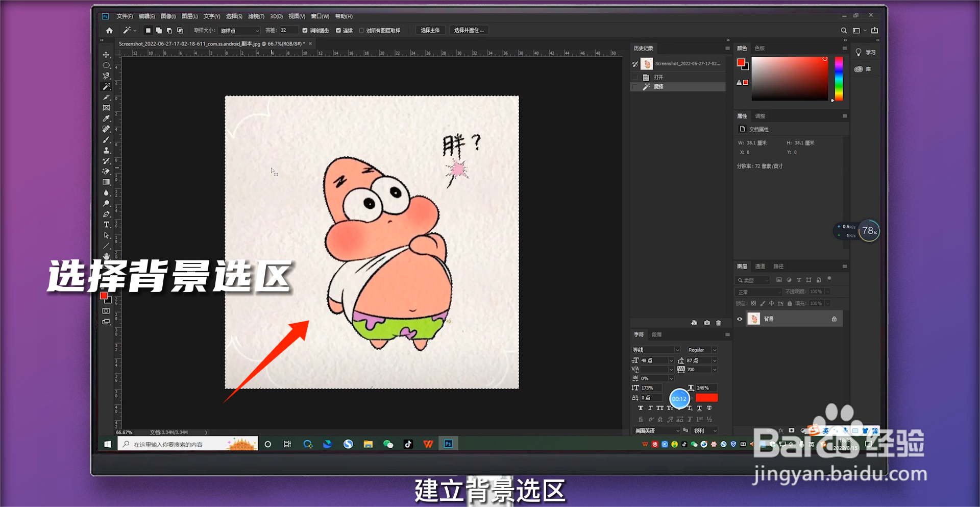Click New Selection mode icon
This screenshot has height=507, width=980.
[148, 31]
